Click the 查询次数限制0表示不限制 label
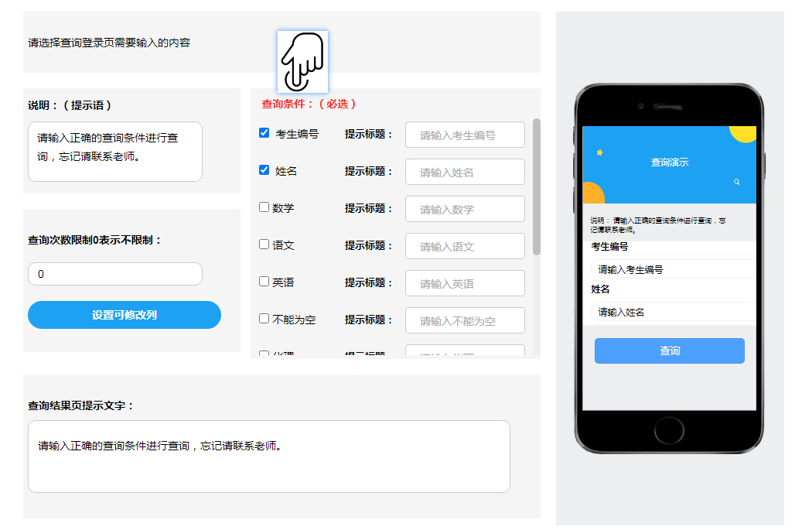 (x=95, y=241)
